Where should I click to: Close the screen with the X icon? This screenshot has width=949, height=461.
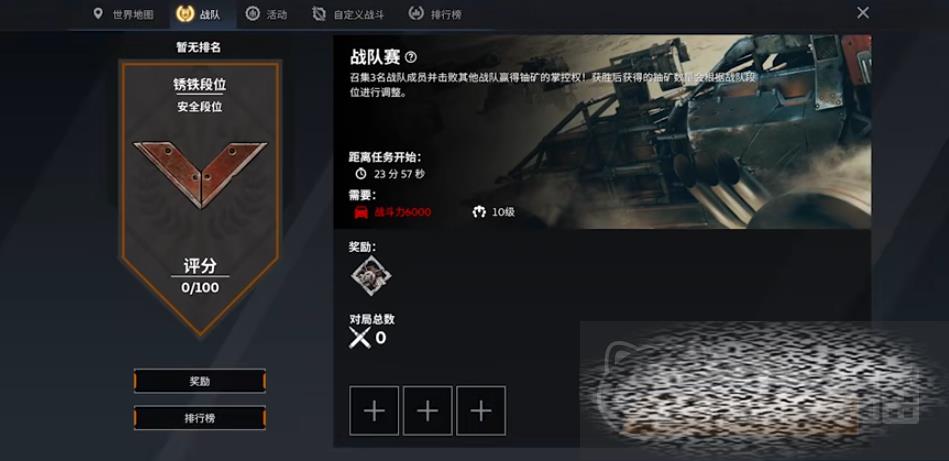[863, 13]
